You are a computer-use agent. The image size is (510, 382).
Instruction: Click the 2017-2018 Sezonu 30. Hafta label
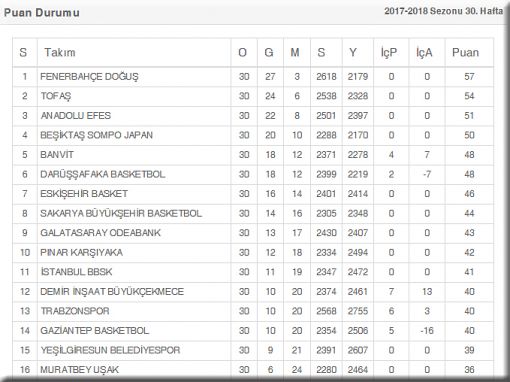tap(443, 11)
